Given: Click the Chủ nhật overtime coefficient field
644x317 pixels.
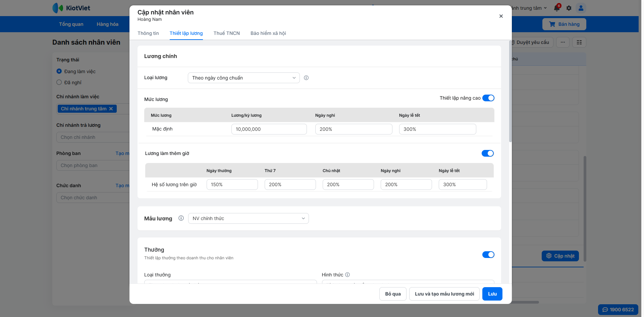Looking at the screenshot, I should [348, 184].
